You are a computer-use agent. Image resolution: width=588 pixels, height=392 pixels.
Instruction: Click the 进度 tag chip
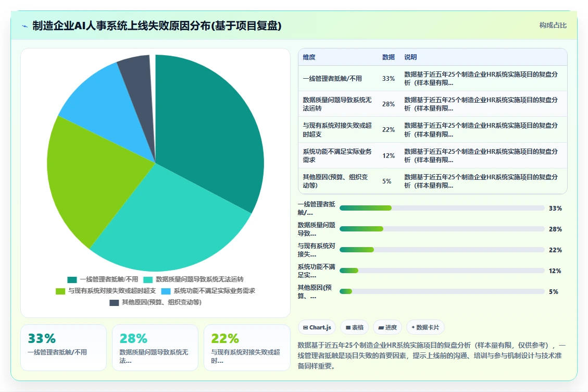coord(387,327)
